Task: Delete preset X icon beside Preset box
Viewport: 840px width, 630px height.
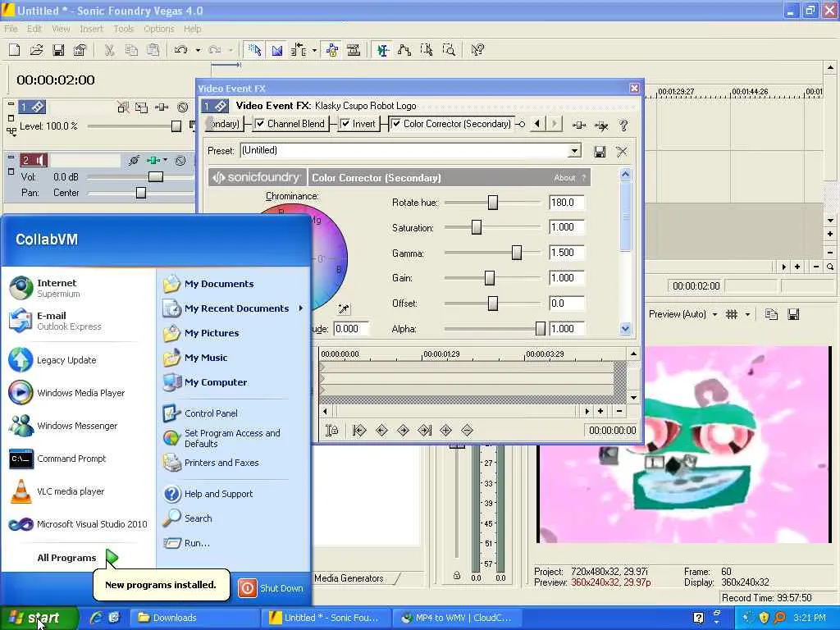Action: point(622,152)
